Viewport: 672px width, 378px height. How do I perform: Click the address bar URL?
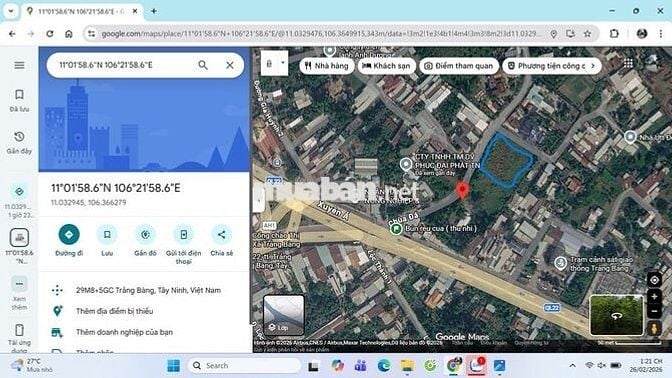tap(321, 33)
